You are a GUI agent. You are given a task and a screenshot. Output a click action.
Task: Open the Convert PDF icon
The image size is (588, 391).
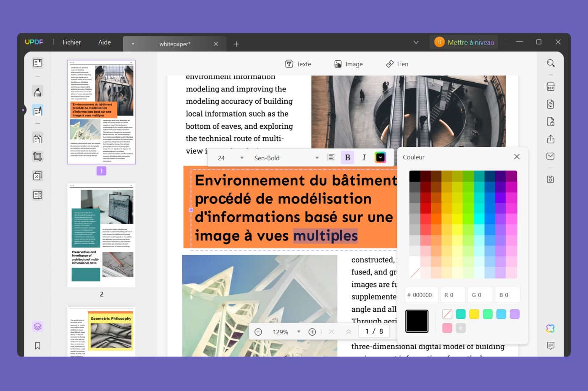[x=551, y=104]
